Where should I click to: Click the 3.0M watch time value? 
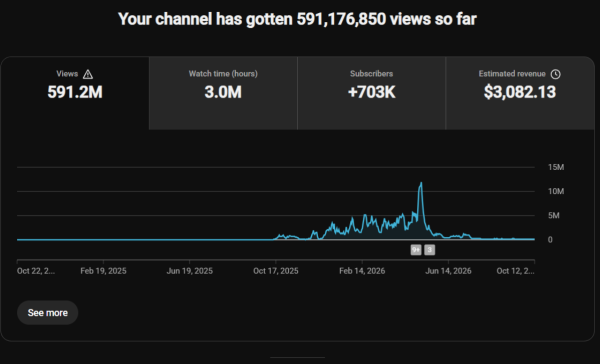point(223,92)
